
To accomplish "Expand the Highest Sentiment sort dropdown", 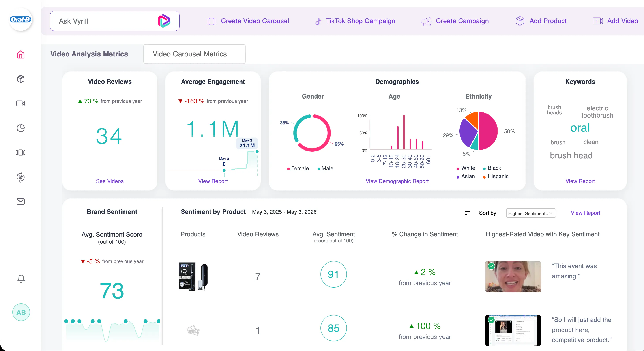I will click(531, 213).
